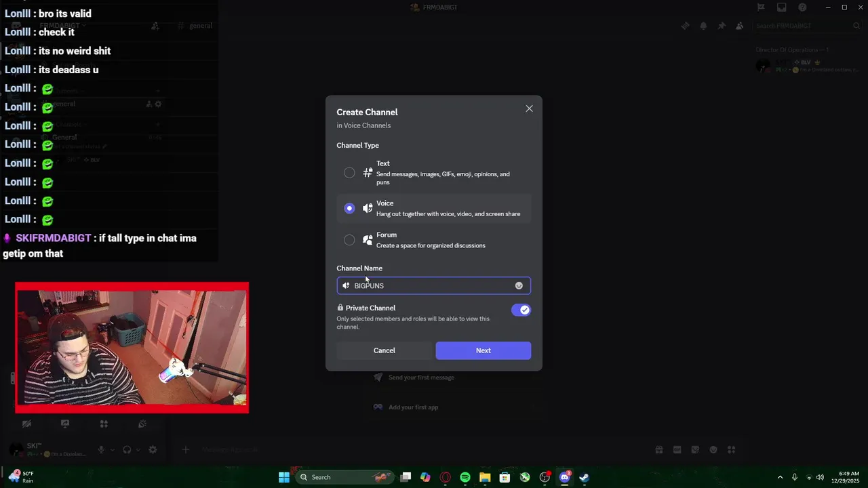Open Spotify from the taskbar
Viewport: 868px width, 488px height.
pyautogui.click(x=465, y=477)
